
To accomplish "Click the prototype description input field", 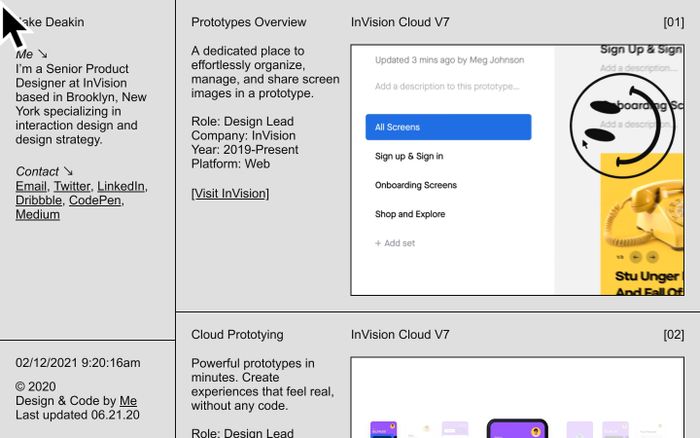I will point(447,86).
